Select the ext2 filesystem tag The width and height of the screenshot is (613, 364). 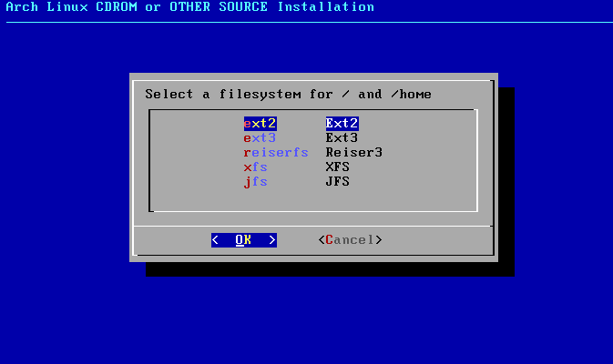(260, 124)
